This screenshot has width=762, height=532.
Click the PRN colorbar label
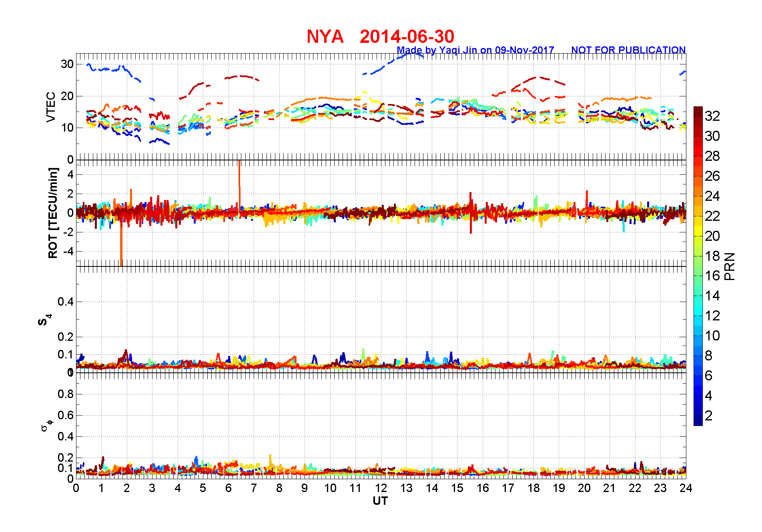click(x=730, y=266)
